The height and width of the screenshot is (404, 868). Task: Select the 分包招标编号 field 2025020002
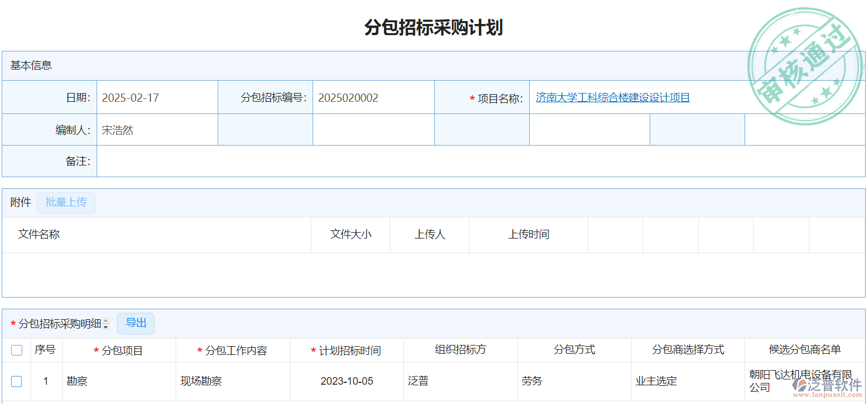[373, 98]
